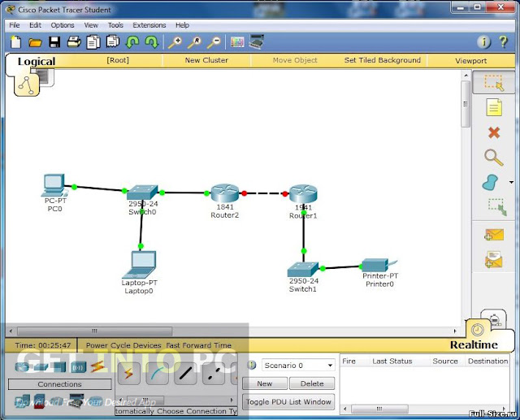
Task: Select the Switch0 device in the workspace
Action: point(142,193)
